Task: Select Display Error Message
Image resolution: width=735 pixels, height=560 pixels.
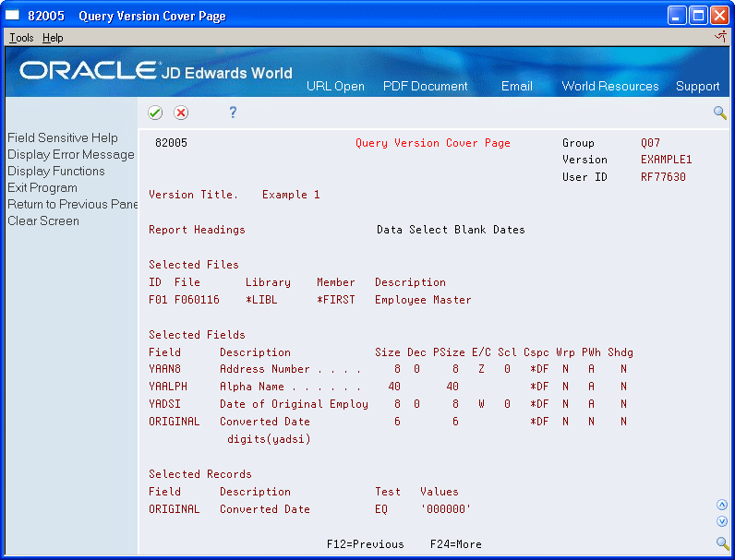Action: [x=71, y=154]
